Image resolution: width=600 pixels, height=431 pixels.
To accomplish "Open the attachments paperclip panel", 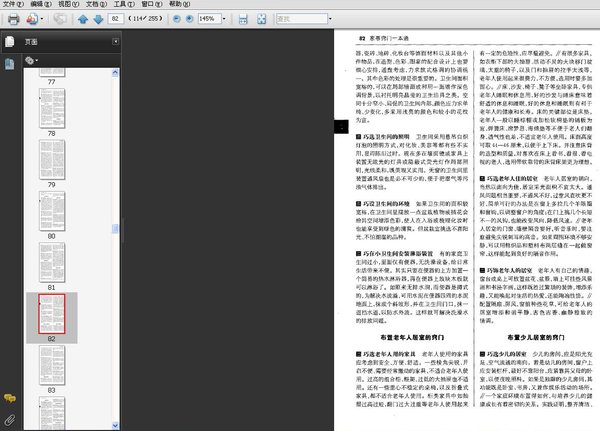I will click(9, 418).
